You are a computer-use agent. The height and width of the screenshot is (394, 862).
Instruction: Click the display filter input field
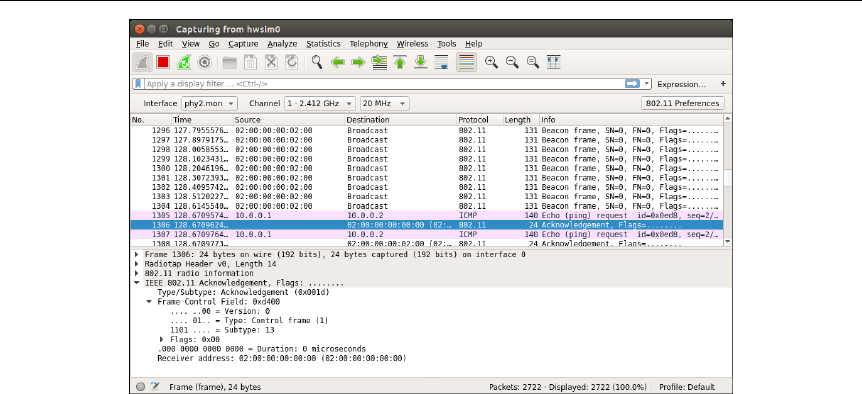[384, 84]
